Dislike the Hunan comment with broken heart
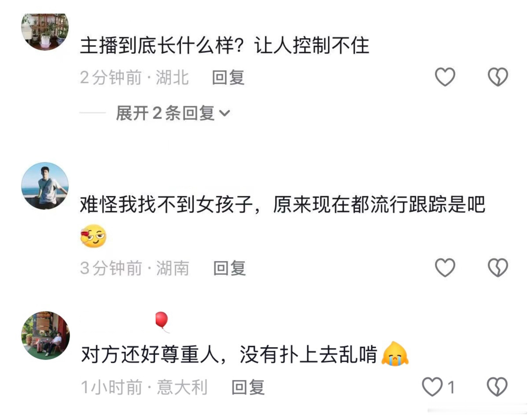The height and width of the screenshot is (420, 531). (x=498, y=268)
